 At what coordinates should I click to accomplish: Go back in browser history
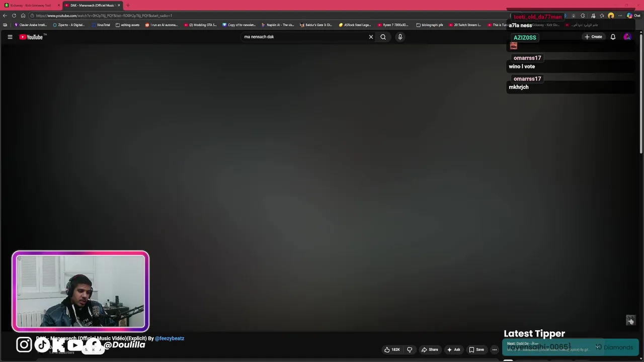coord(5,16)
